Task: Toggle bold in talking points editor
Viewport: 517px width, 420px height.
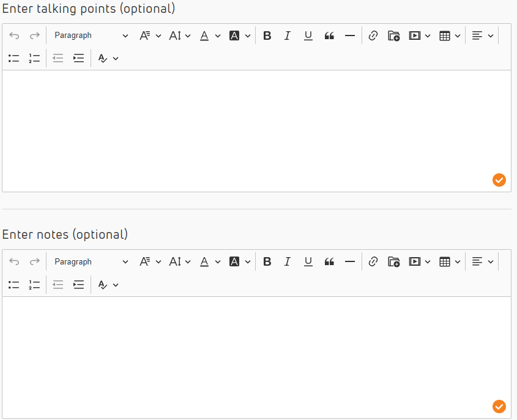Action: (267, 36)
